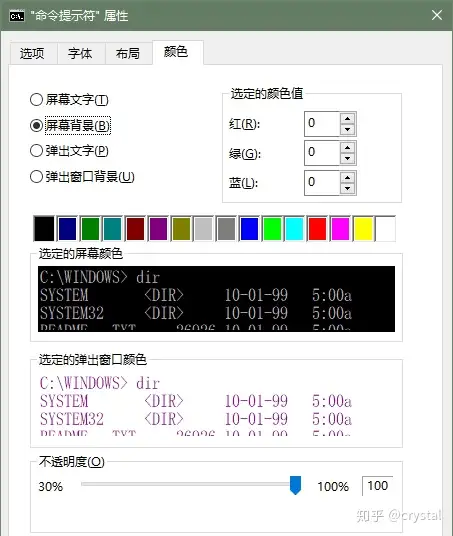Pick the yellow color swatch
This screenshot has width=453, height=536.
coord(363,228)
